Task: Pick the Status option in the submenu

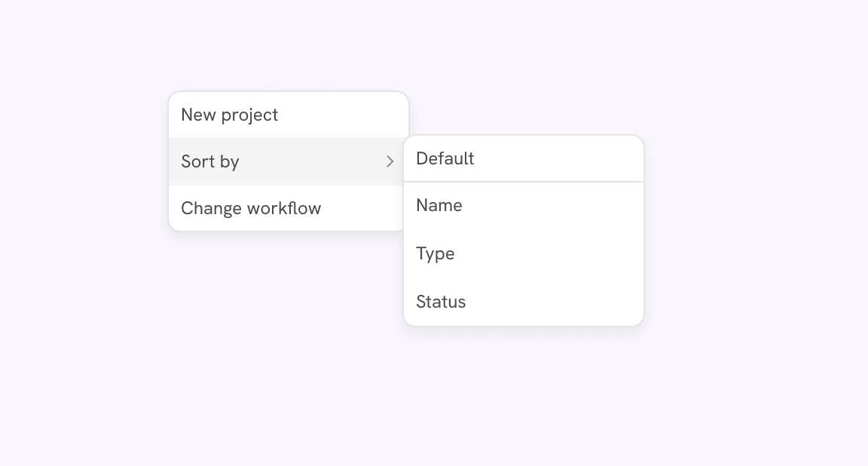Action: (523, 302)
